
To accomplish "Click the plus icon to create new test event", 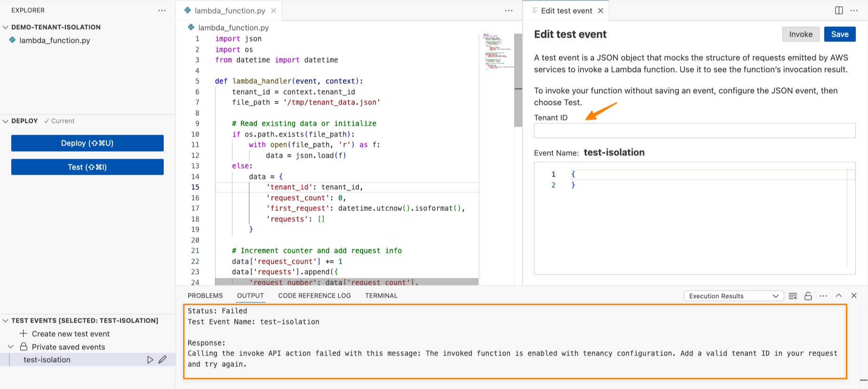I will [x=23, y=333].
